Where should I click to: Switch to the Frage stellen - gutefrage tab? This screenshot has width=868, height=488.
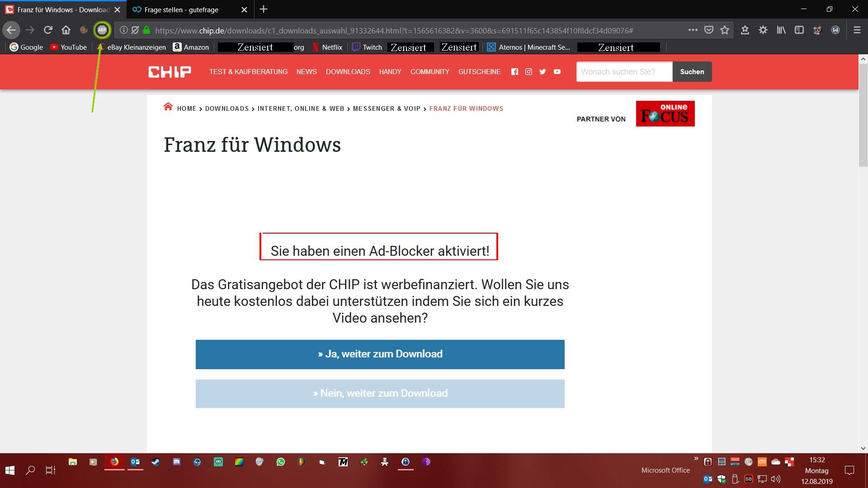point(181,9)
